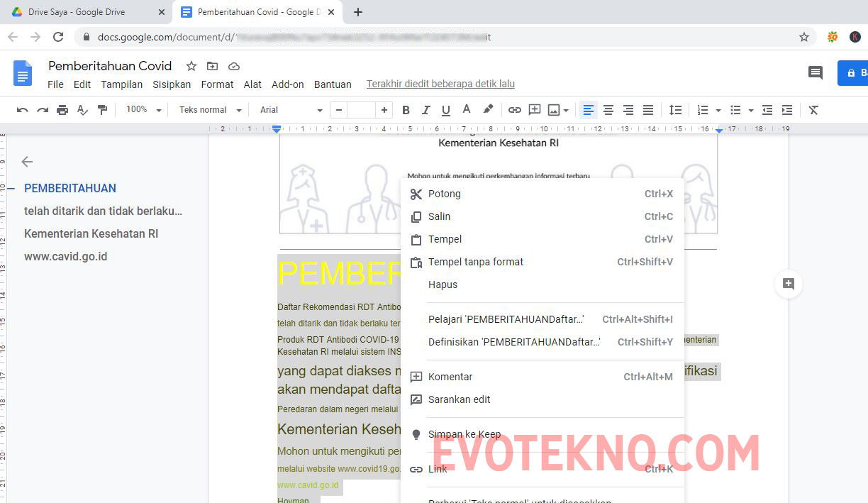This screenshot has height=503, width=868.
Task: Open the Sisipkan menu
Action: tap(172, 84)
